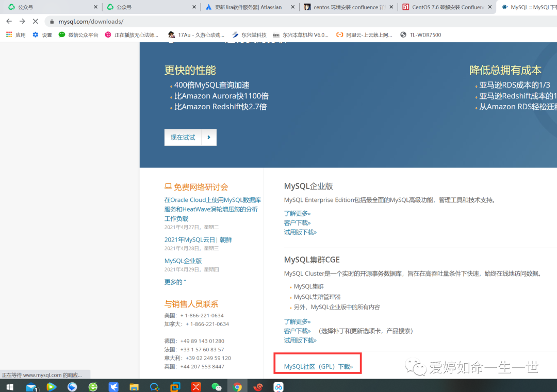
Task: Open the 17Au - 久游心动劲 bookmark
Action: pos(196,35)
